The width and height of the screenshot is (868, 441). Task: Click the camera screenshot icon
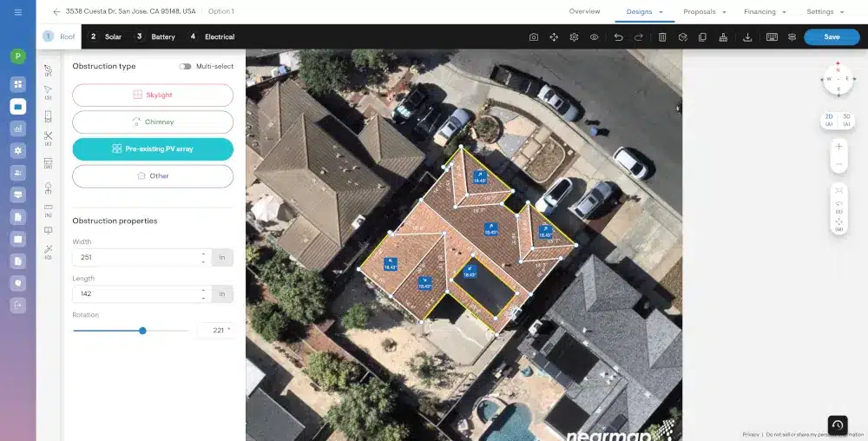coord(534,37)
